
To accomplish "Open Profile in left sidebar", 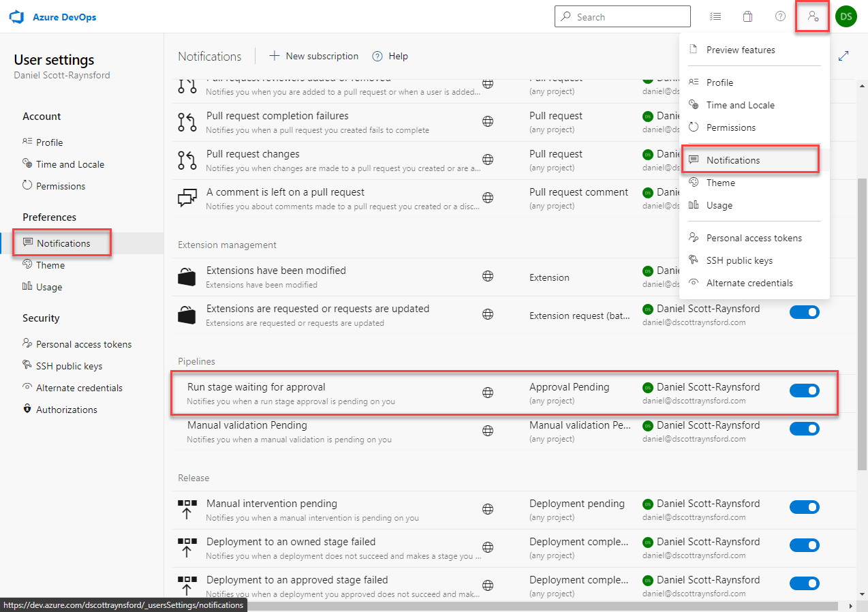I will click(x=82, y=142).
